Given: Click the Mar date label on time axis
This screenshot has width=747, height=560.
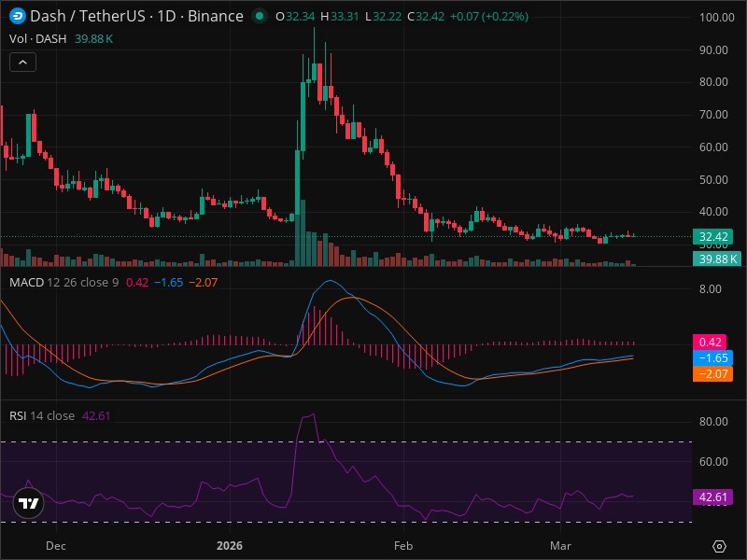Looking at the screenshot, I should click(560, 546).
